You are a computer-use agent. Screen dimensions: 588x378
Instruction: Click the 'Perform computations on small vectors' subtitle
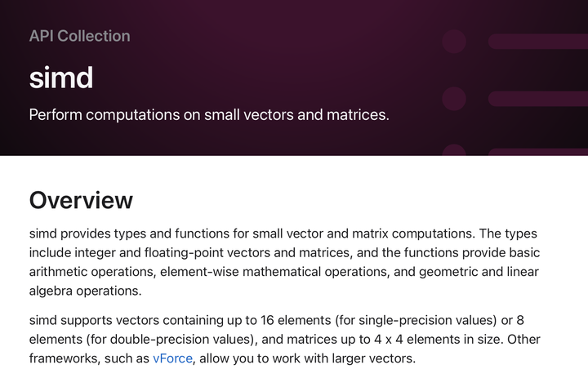tap(209, 114)
